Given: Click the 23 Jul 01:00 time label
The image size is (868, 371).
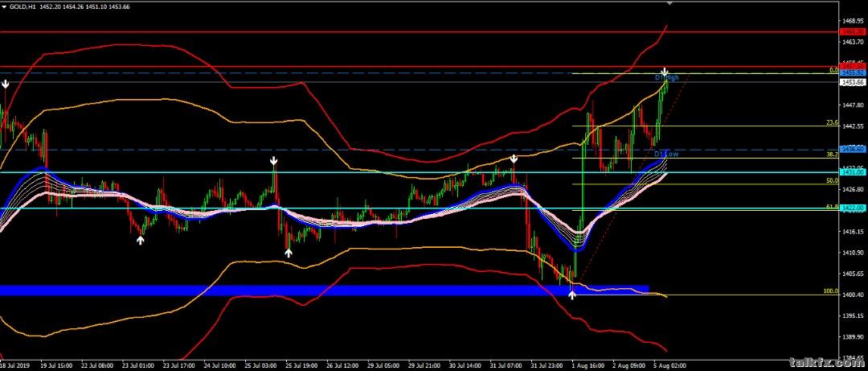Looking at the screenshot, I should click(138, 366).
